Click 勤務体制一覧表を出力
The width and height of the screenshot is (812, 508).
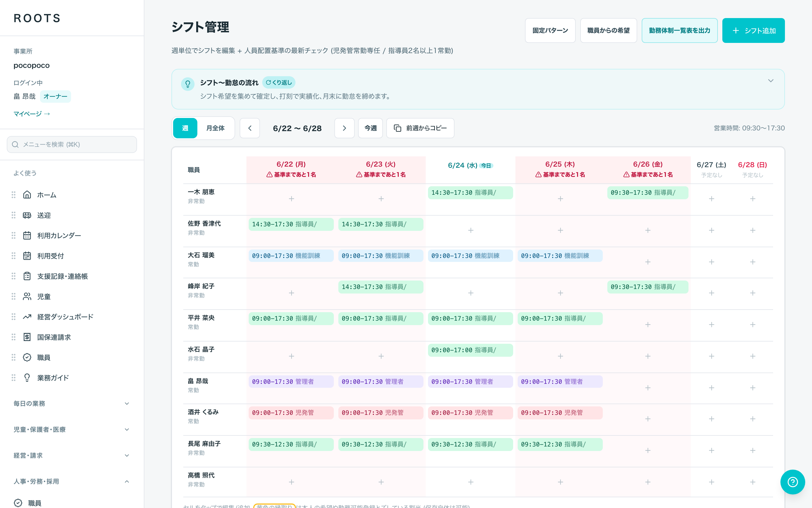tap(679, 30)
